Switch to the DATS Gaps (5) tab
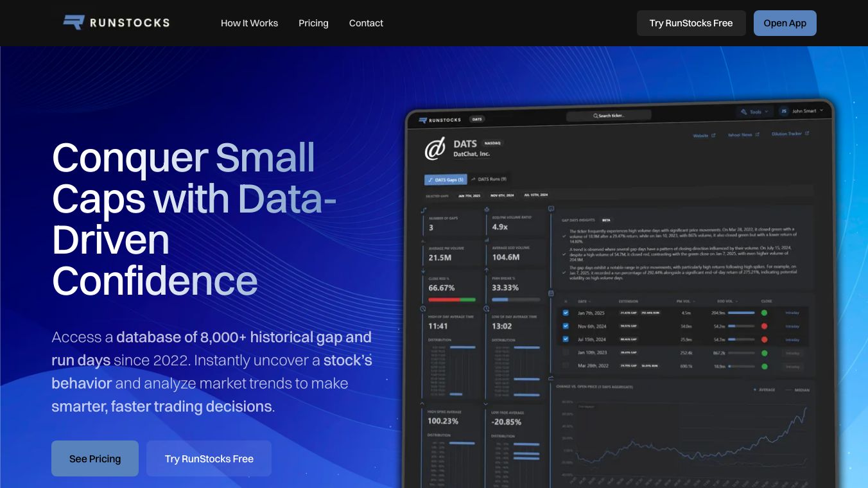This screenshot has height=488, width=868. (445, 180)
